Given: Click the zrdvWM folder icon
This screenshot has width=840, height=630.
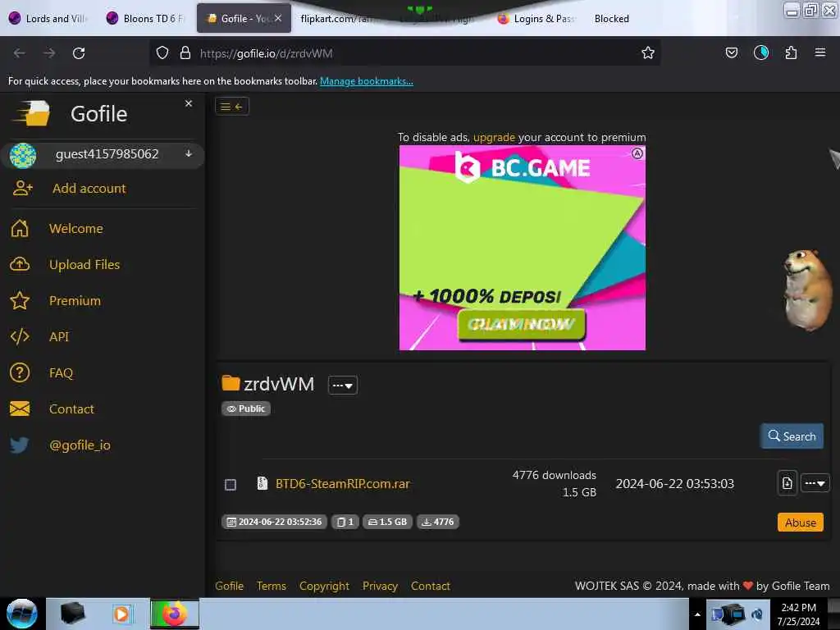Looking at the screenshot, I should coord(231,383).
